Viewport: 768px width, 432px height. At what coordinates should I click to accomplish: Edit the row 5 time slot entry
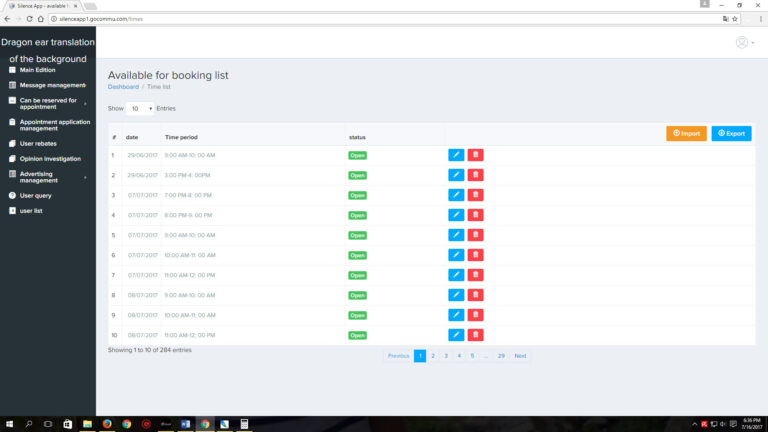tap(456, 235)
